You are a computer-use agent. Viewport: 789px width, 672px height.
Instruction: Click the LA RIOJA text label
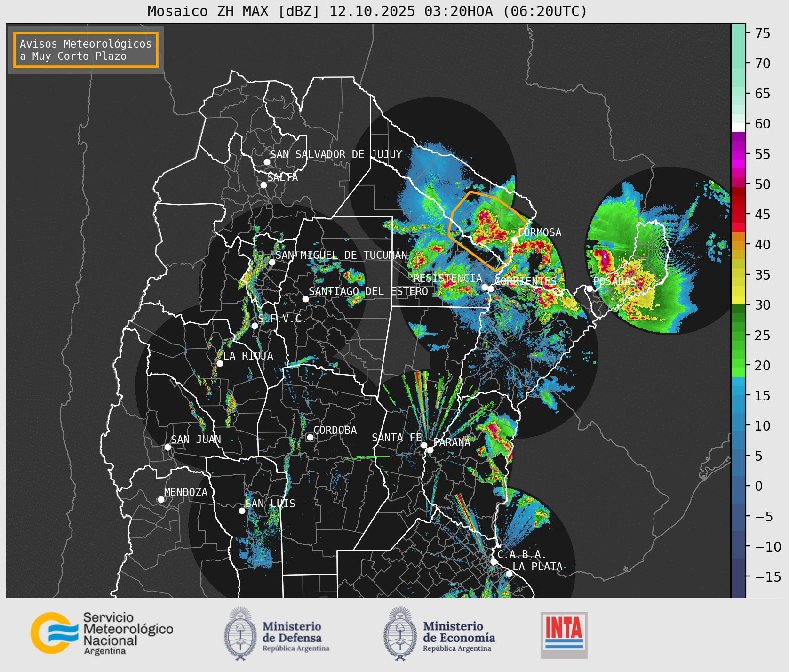[248, 356]
